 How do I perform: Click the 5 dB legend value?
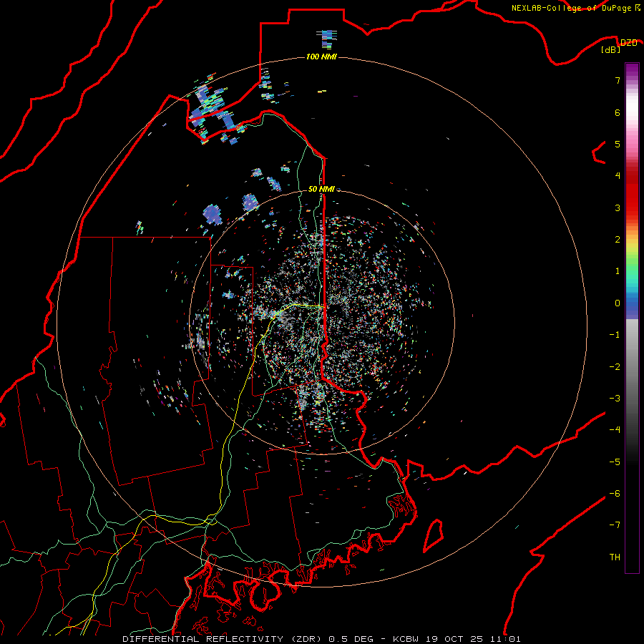click(x=618, y=144)
